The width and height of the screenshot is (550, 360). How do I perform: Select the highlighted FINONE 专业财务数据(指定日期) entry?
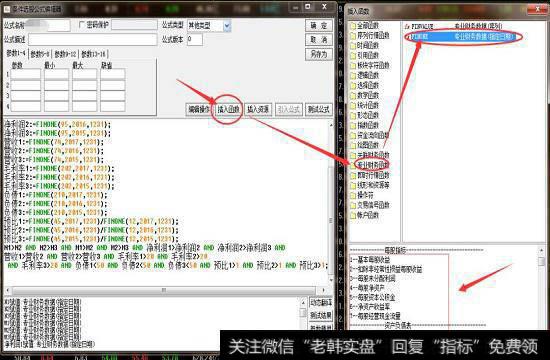pyautogui.click(x=463, y=36)
